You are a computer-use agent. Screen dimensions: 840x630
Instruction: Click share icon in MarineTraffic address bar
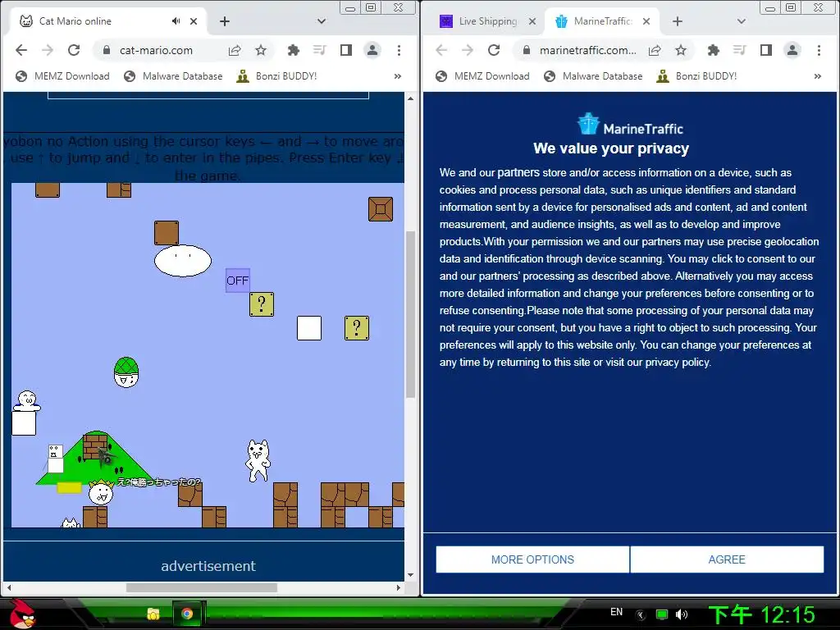click(x=655, y=50)
